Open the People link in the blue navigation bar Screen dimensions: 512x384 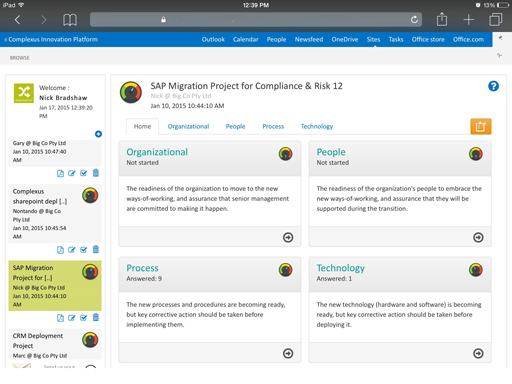pyautogui.click(x=276, y=39)
